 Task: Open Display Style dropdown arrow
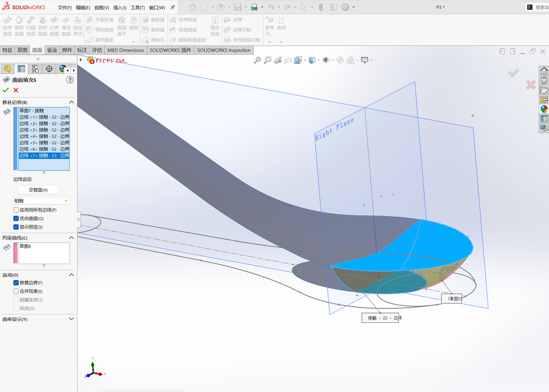coord(318,60)
